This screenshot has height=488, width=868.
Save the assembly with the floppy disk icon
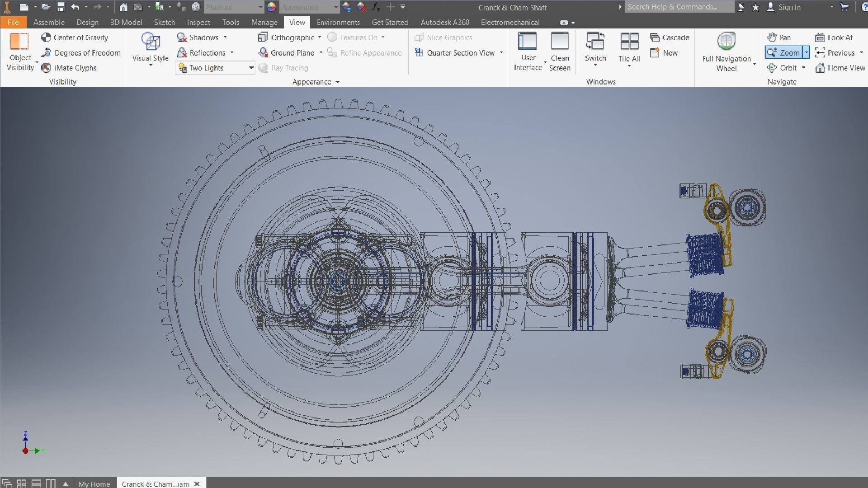coord(61,7)
